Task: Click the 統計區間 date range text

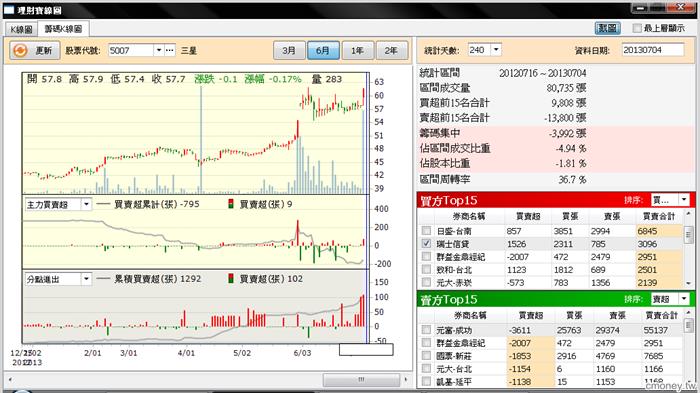Action: click(542, 73)
